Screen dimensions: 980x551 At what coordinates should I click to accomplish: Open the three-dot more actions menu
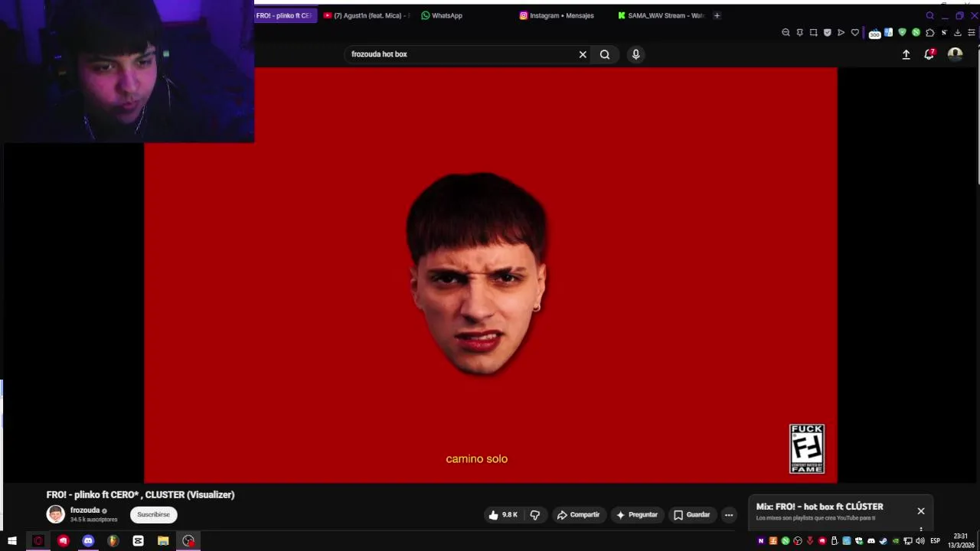[729, 515]
